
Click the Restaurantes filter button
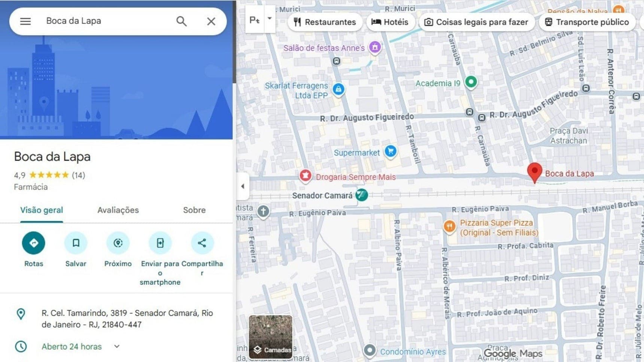325,22
